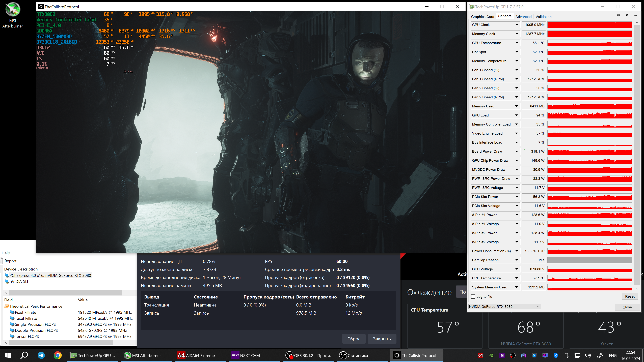Click the Bluetooth tray icon
This screenshot has width=644, height=362.
[556, 355]
